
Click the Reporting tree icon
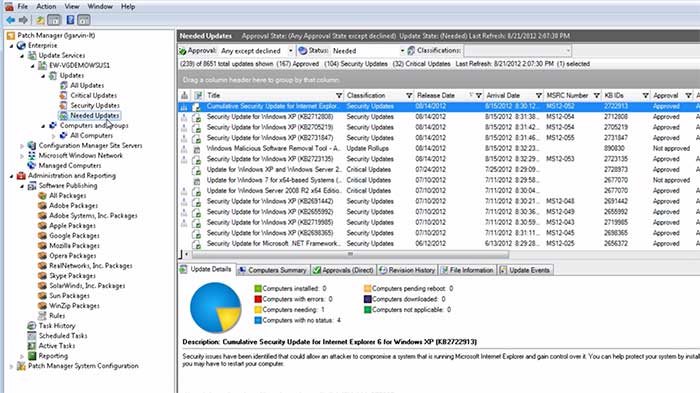tap(32, 356)
